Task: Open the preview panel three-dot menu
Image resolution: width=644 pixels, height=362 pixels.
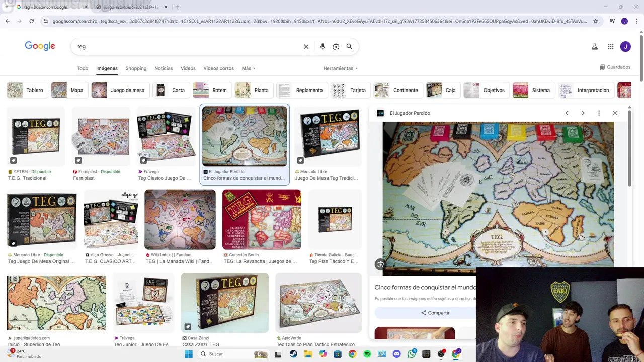Action: tap(599, 113)
